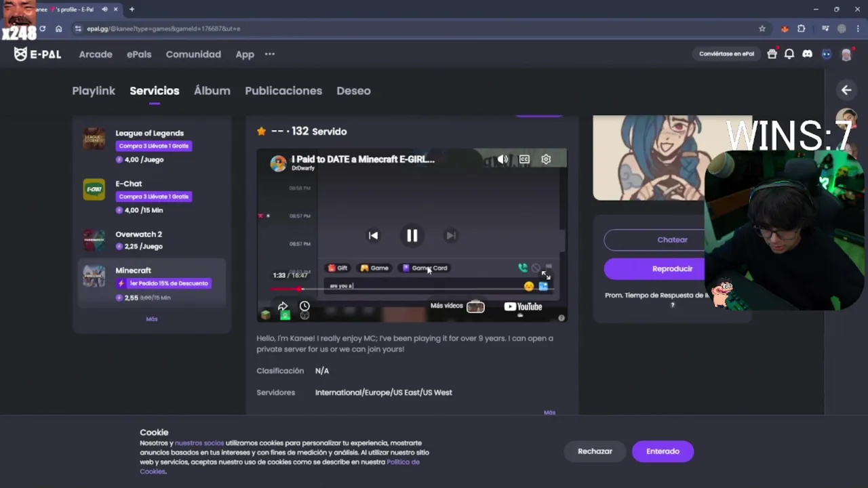This screenshot has width=868, height=488.
Task: Open the YouTube logo link on video
Action: (523, 306)
